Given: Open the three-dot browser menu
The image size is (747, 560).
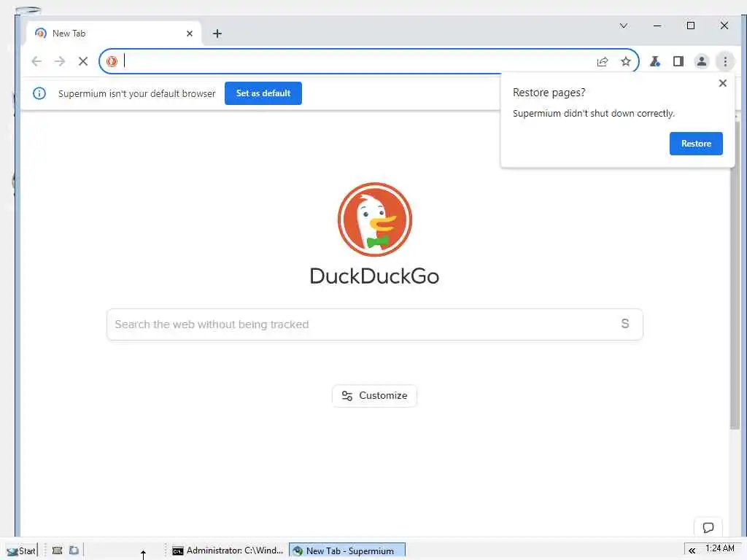Looking at the screenshot, I should coord(725,61).
